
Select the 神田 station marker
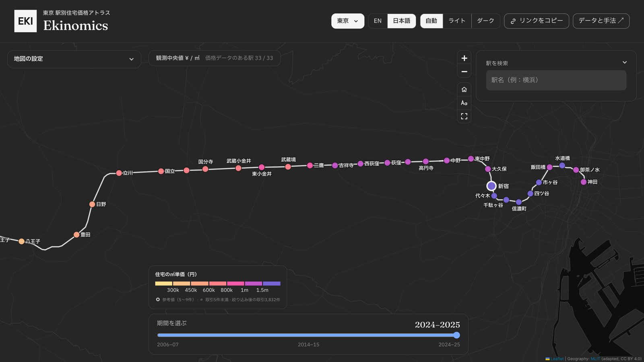click(584, 182)
